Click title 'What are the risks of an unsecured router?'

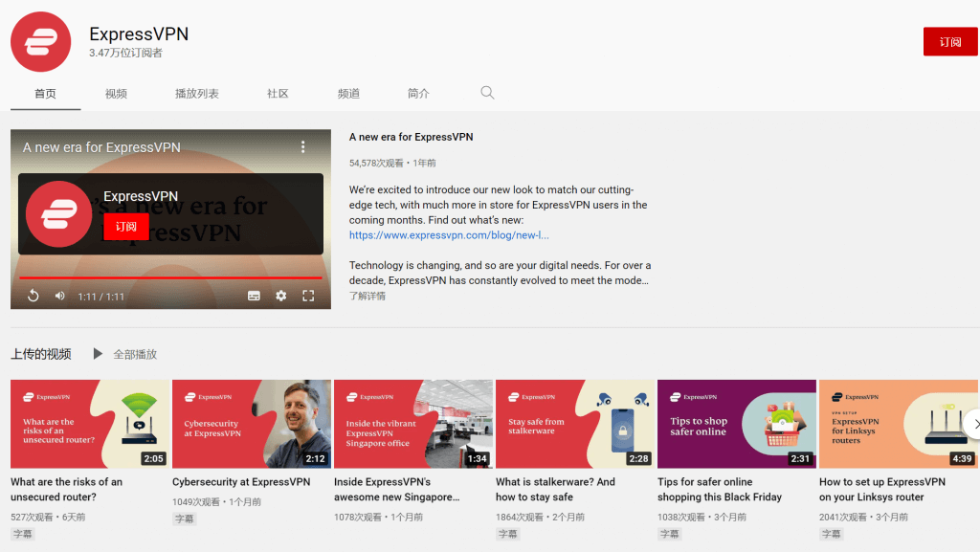66,490
